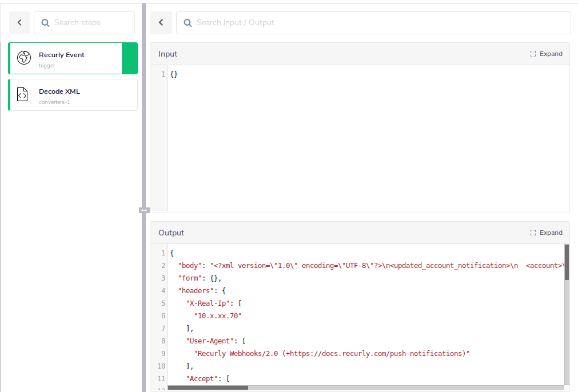578x392 pixels.
Task: Click line number 1 in the Input editor
Action: (x=163, y=74)
